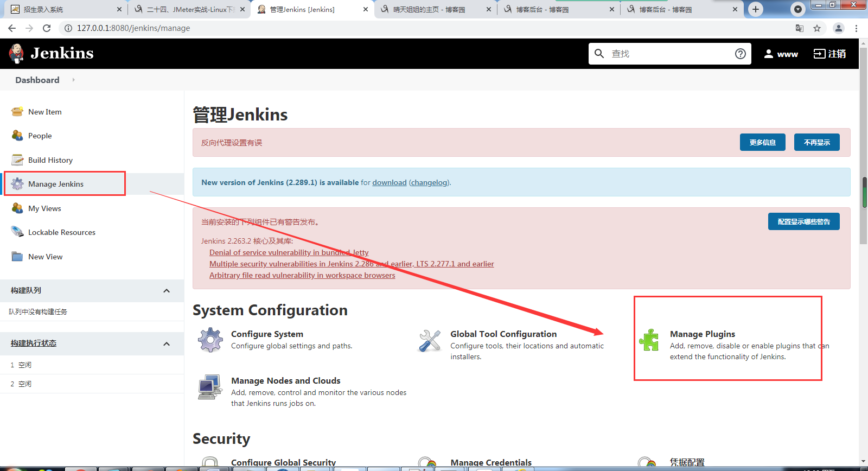
Task: Click the www user profile icon
Action: [768, 54]
